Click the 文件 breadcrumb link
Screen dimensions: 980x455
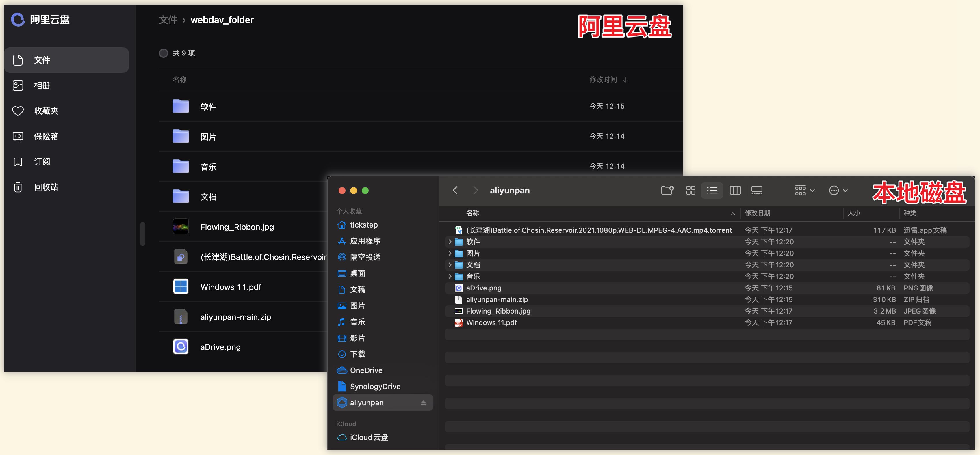[168, 20]
